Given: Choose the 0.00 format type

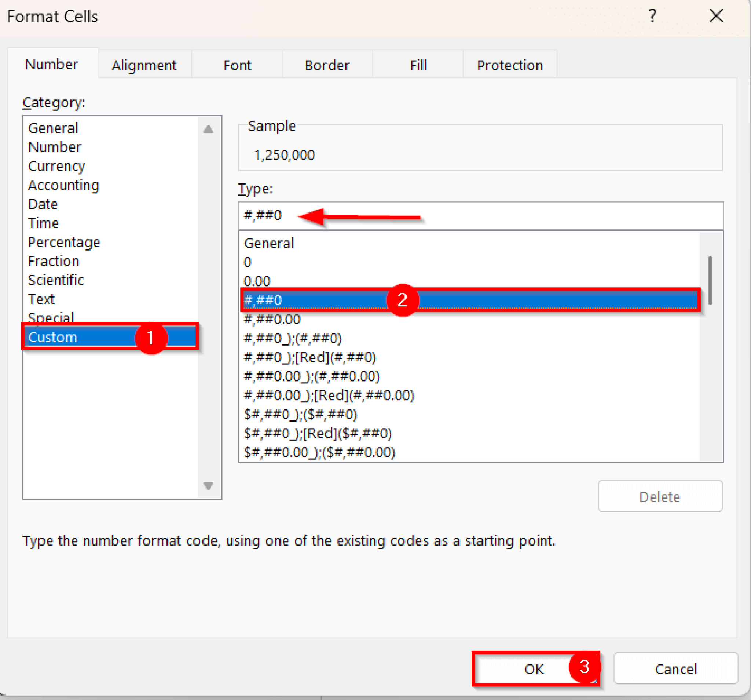Looking at the screenshot, I should pyautogui.click(x=257, y=281).
